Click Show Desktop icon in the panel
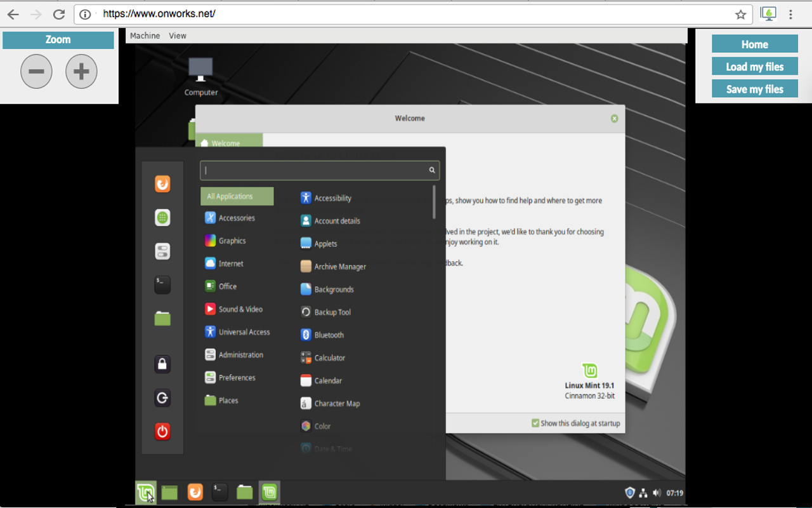The height and width of the screenshot is (508, 812). (169, 492)
